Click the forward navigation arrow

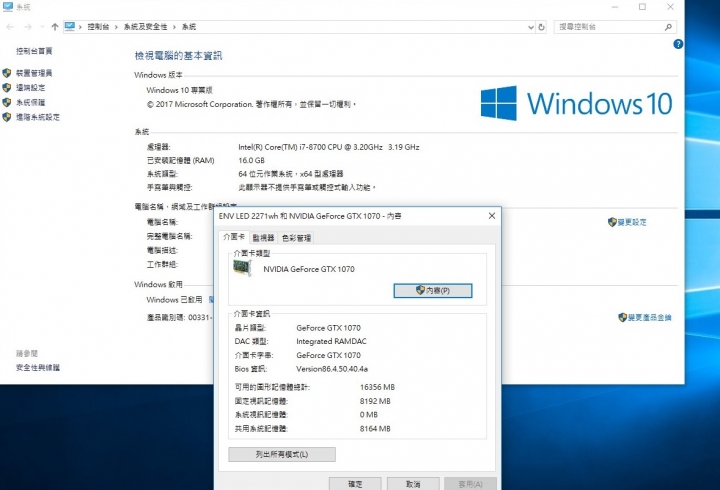[28, 27]
